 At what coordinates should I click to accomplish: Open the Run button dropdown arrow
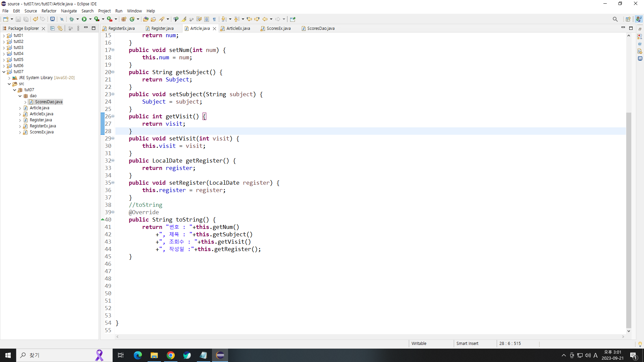pyautogui.click(x=90, y=19)
